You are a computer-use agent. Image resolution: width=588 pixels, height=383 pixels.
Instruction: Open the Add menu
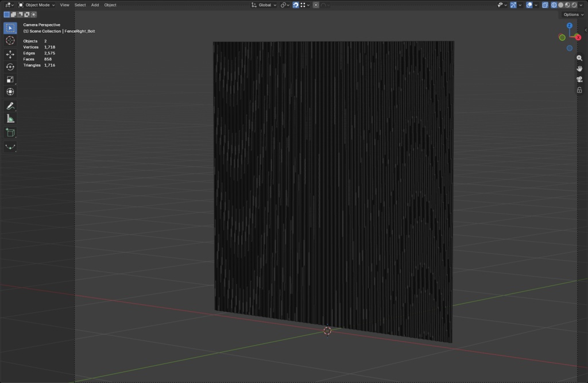tap(95, 5)
